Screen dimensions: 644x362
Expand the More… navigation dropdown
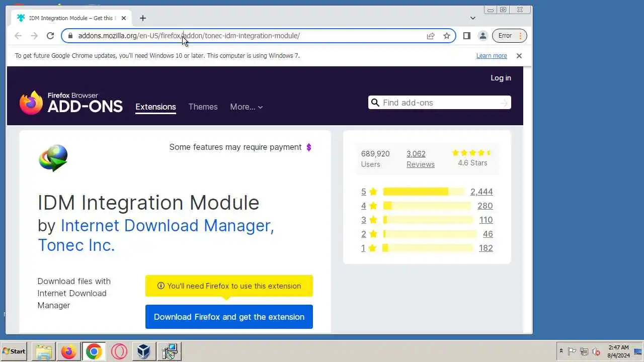(x=247, y=107)
